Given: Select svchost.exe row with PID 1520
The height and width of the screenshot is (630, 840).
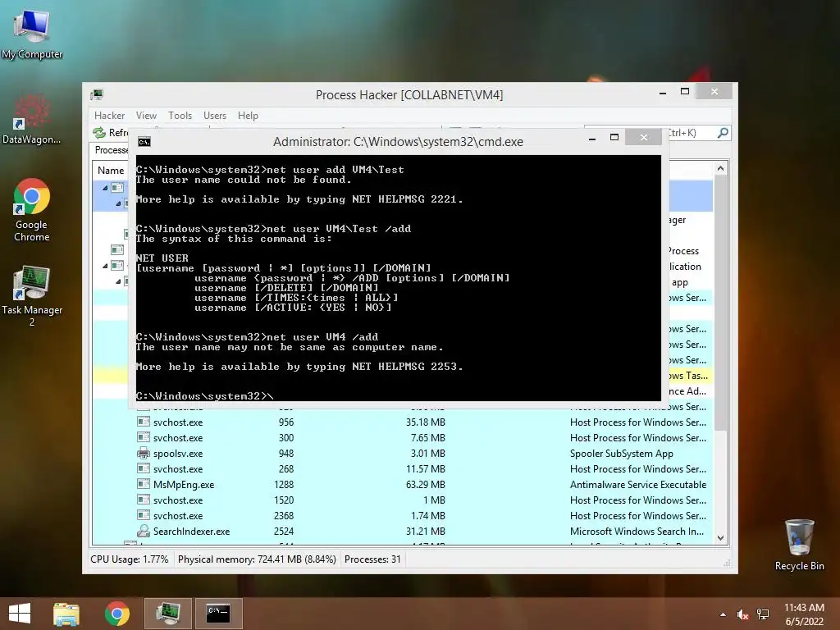Looking at the screenshot, I should 402,500.
